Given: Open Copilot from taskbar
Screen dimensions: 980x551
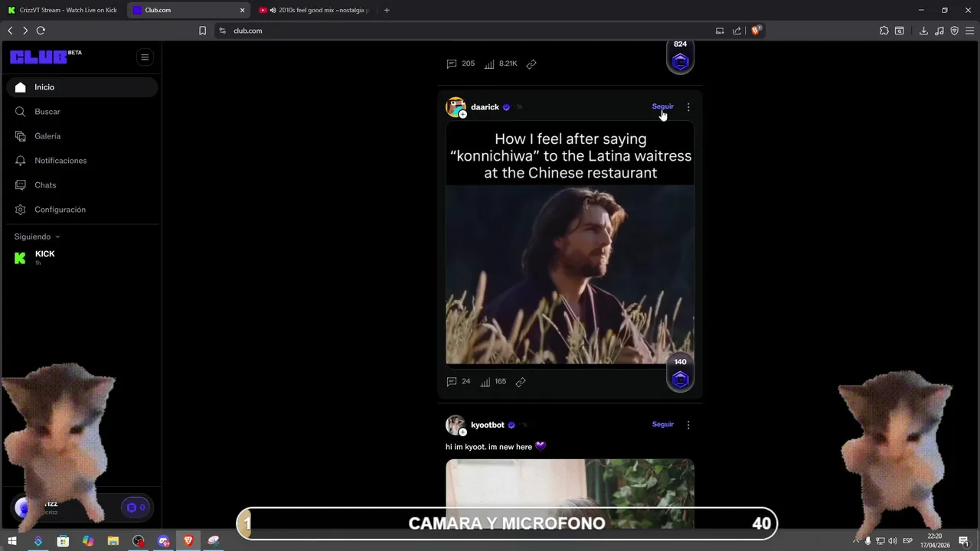Looking at the screenshot, I should pyautogui.click(x=88, y=541).
